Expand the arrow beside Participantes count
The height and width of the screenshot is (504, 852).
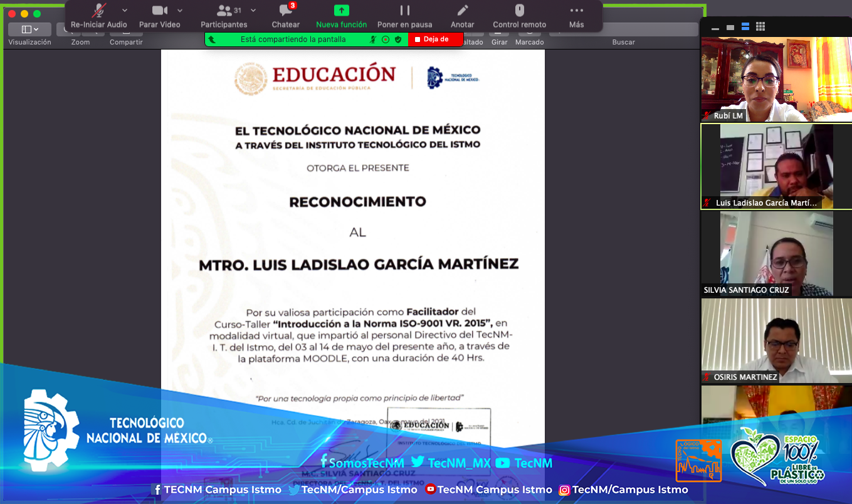click(253, 10)
